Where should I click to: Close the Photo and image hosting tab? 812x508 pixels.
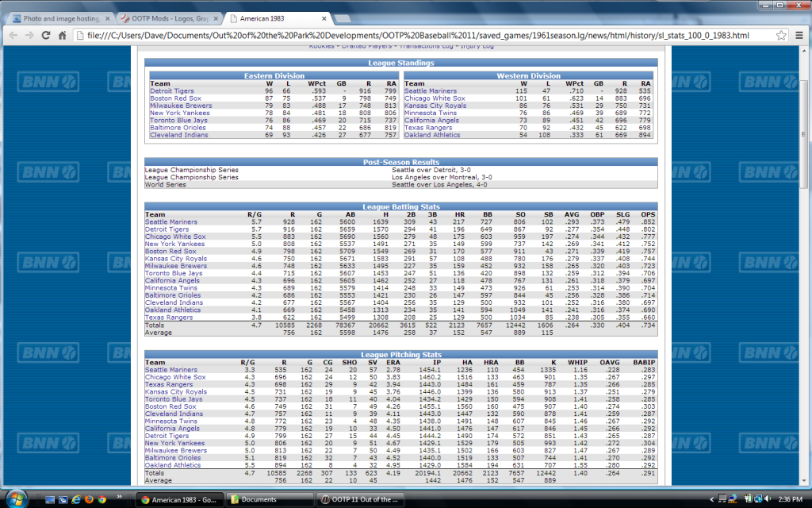108,19
